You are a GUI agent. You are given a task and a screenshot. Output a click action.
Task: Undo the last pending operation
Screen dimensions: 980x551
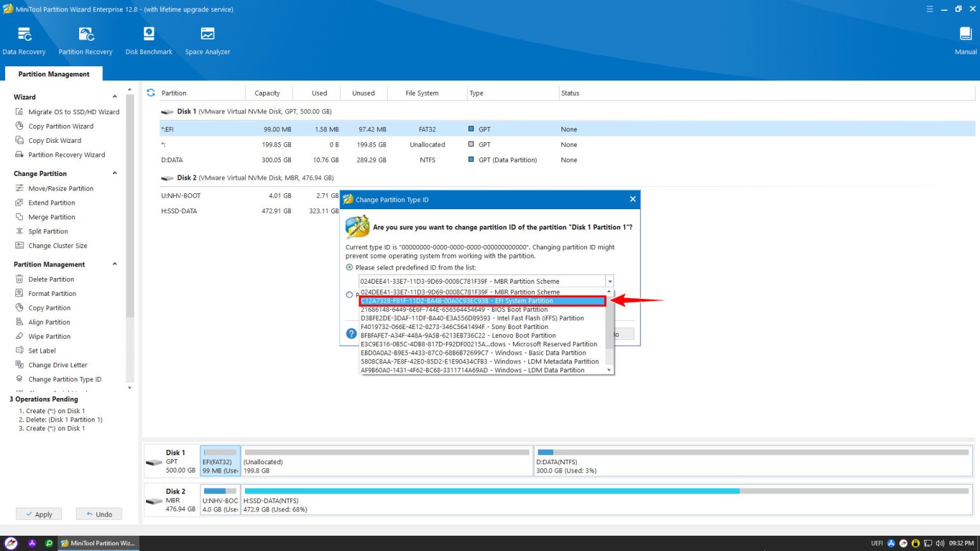(98, 514)
